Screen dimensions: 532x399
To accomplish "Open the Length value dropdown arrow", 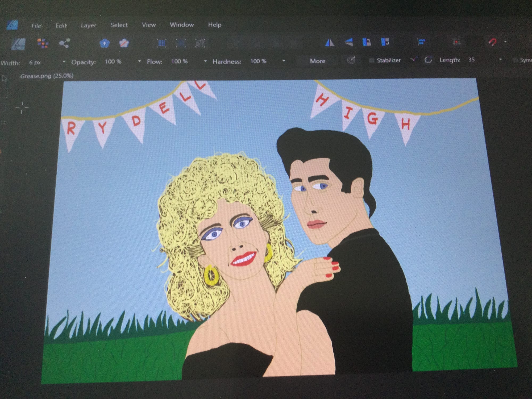I will 500,59.
